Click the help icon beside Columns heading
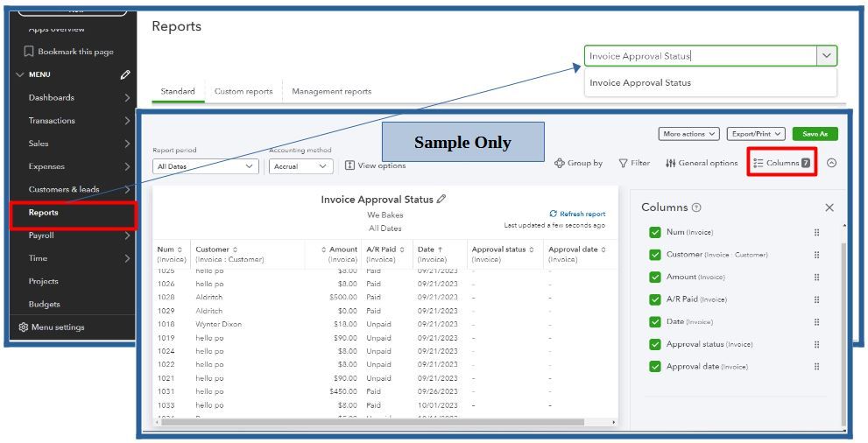This screenshot has width=868, height=443. point(696,207)
